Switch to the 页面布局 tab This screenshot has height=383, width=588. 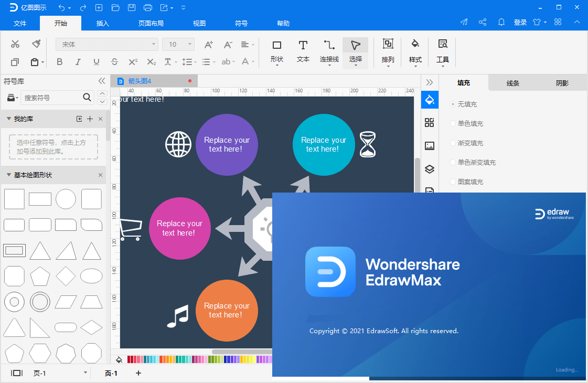(151, 23)
